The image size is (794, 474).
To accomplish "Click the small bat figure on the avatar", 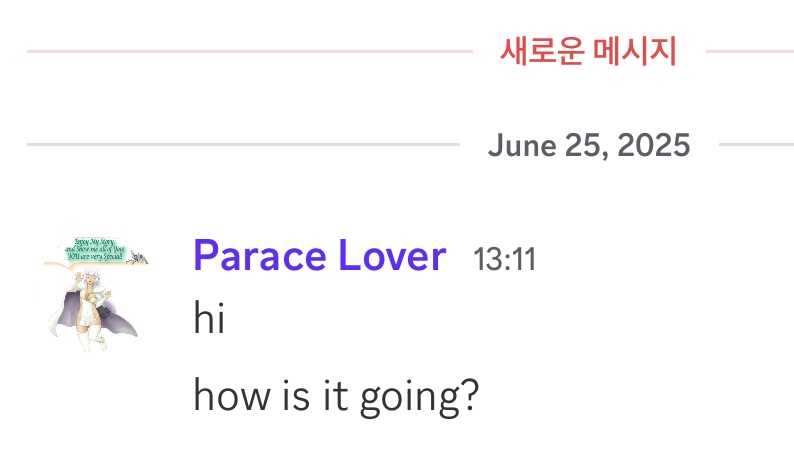I will [136, 258].
